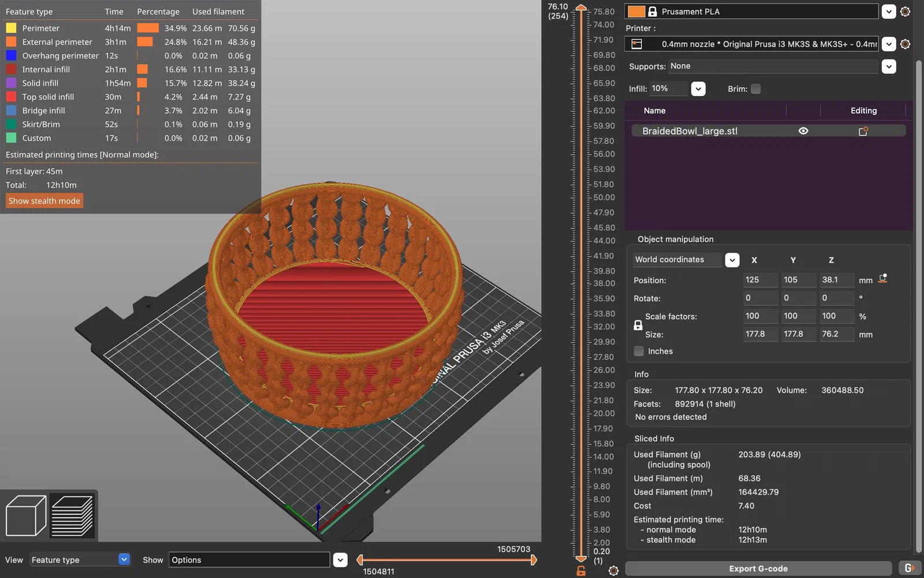
Task: Select the sliced layers preview icon
Action: [72, 516]
